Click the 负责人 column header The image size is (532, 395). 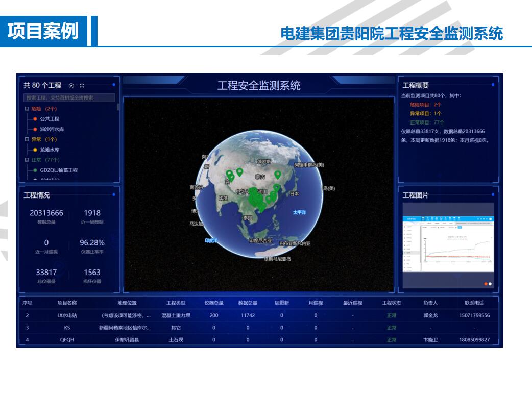click(x=430, y=303)
